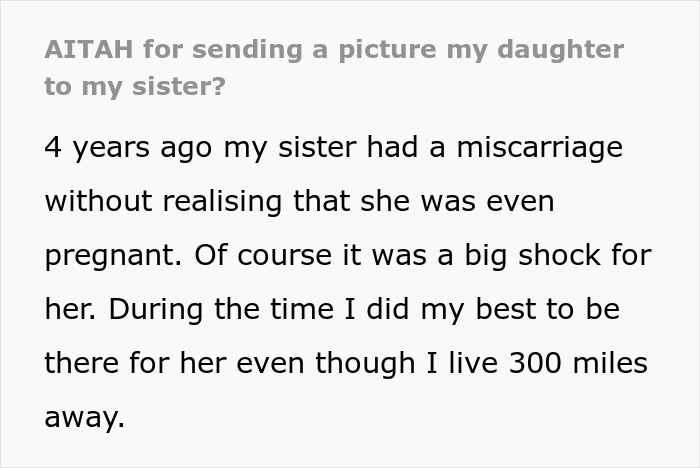The height and width of the screenshot is (468, 700).
Task: Click the words 'to my sister?' in the title
Action: click(135, 86)
